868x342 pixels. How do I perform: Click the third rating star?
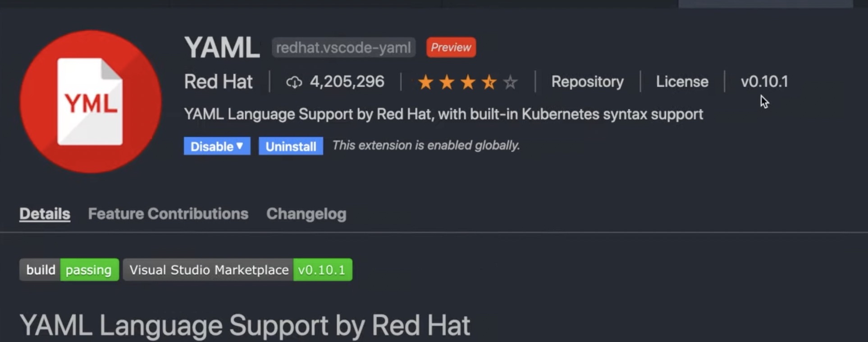(x=468, y=82)
